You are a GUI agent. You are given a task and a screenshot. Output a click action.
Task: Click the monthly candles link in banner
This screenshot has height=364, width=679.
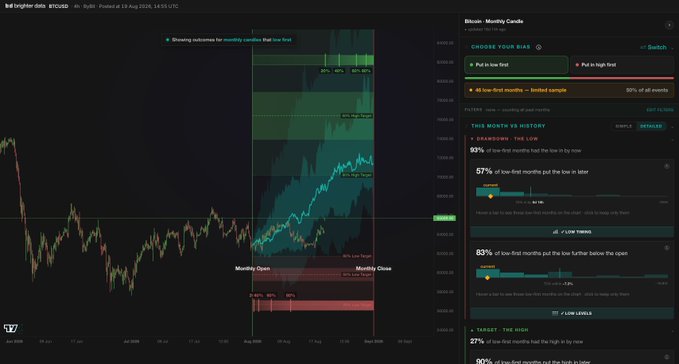tap(242, 40)
